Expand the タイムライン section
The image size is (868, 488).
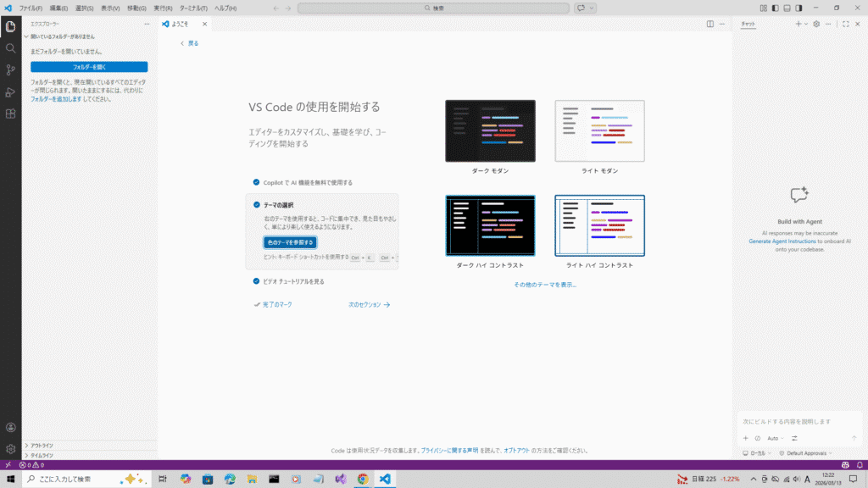pos(42,455)
